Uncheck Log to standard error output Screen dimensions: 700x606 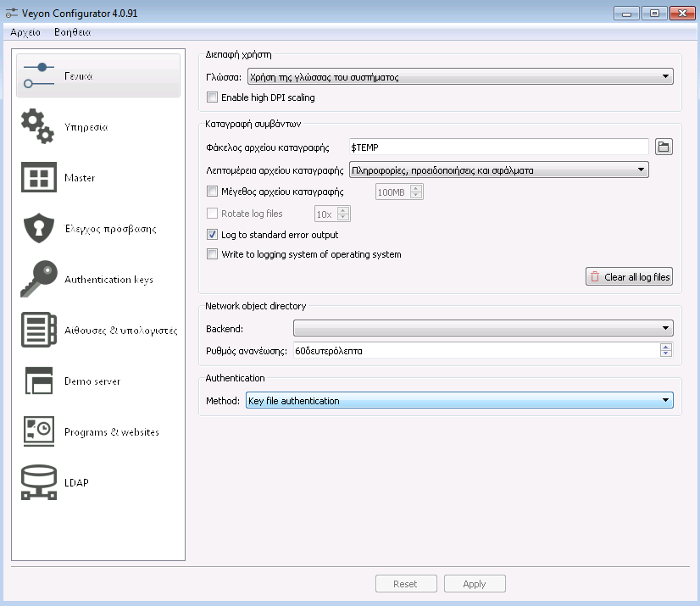(x=212, y=235)
